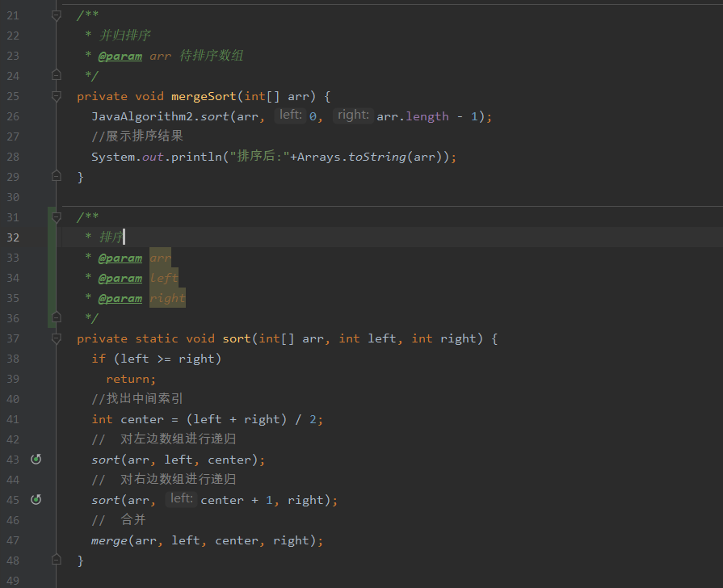The image size is (723, 588).
Task: Click the 'static' keyword on line 37
Action: point(156,339)
